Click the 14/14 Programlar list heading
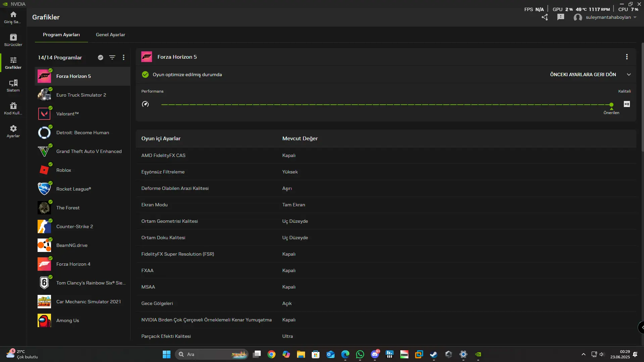Viewport: 644px width, 362px height. click(60, 57)
